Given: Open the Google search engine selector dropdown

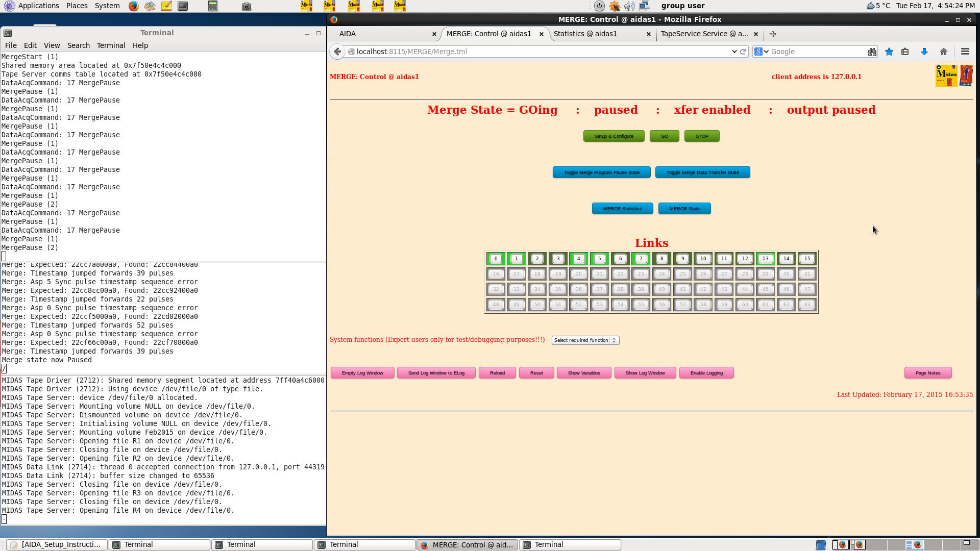Looking at the screenshot, I should (x=762, y=52).
